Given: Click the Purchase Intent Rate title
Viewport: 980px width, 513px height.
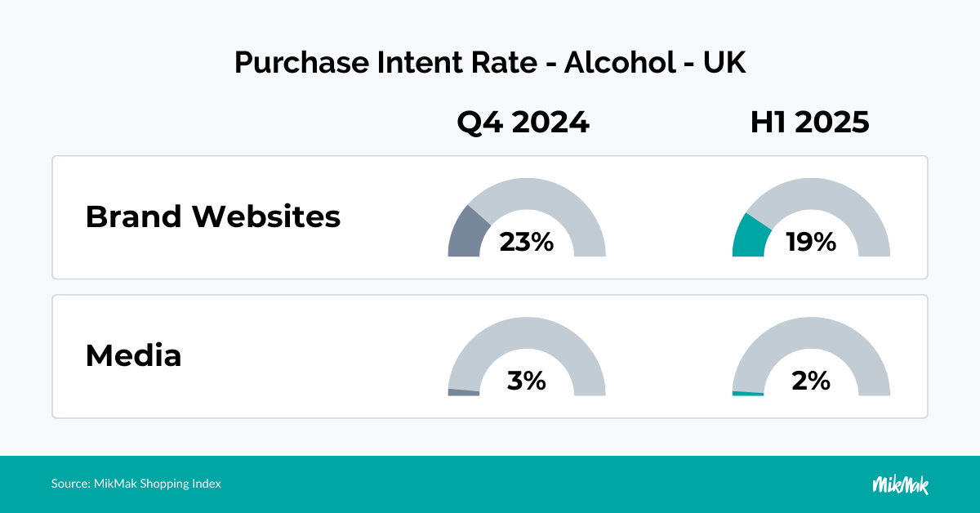Looking at the screenshot, I should pyautogui.click(x=490, y=63).
